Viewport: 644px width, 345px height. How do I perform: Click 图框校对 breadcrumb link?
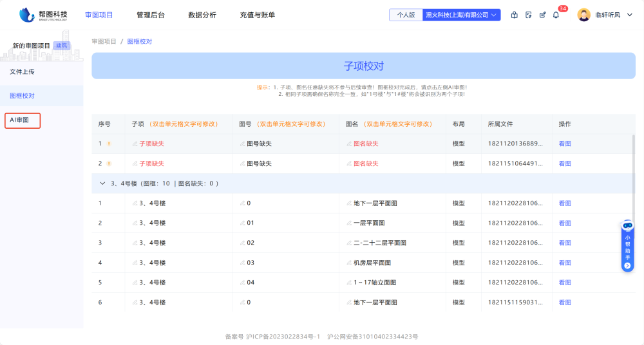(140, 41)
